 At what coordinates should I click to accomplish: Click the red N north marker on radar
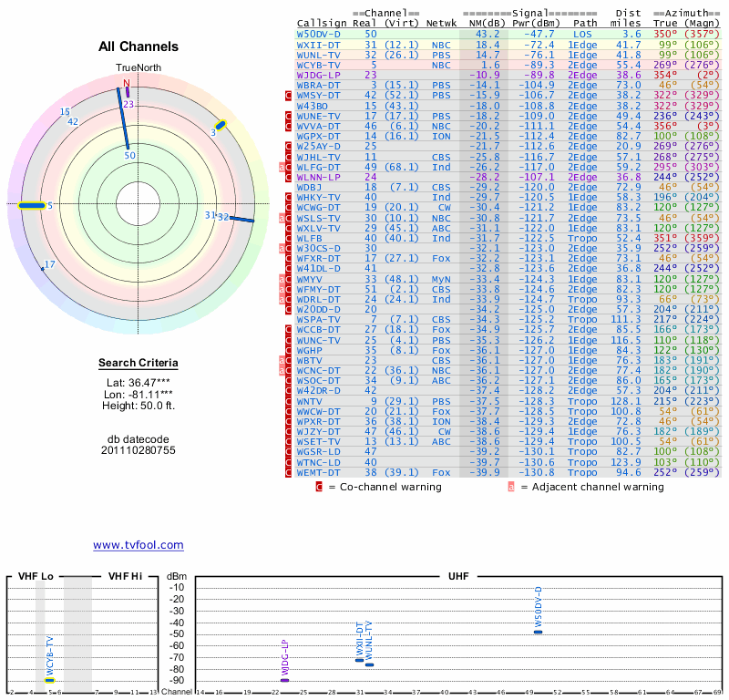point(127,84)
